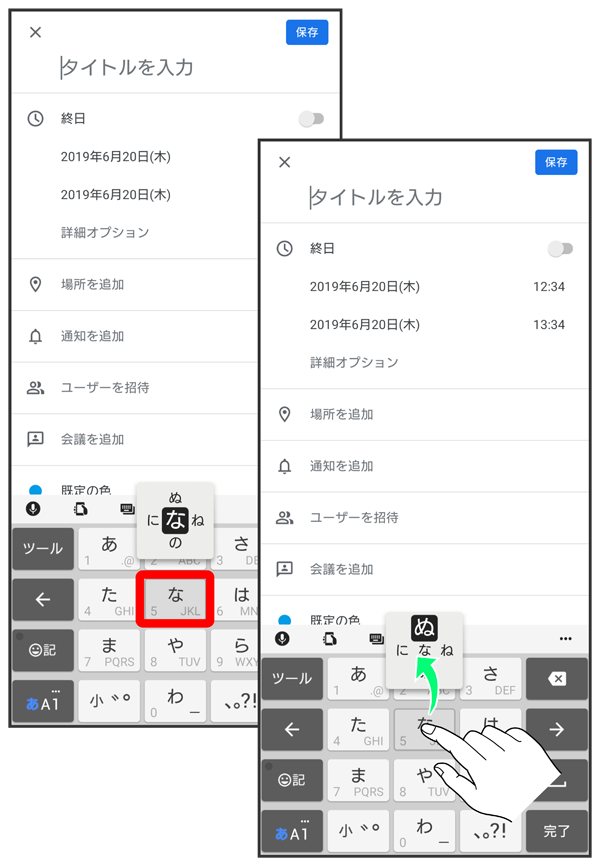
Task: Switch input mode with the あA1 key on front screen
Action: [292, 830]
